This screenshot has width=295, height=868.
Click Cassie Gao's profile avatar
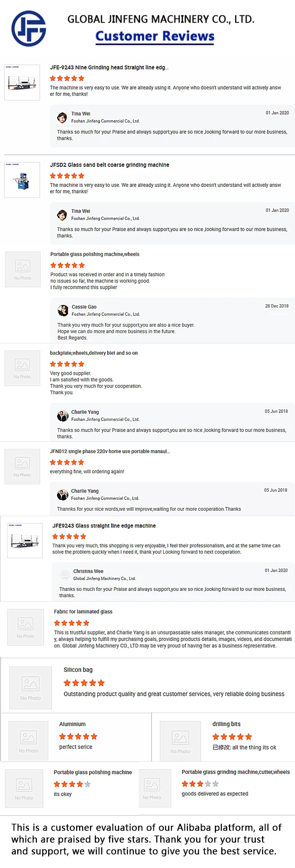click(63, 310)
